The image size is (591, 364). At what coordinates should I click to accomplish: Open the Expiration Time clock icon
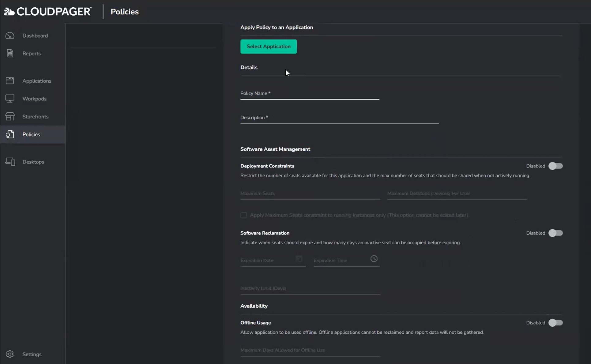[374, 259]
